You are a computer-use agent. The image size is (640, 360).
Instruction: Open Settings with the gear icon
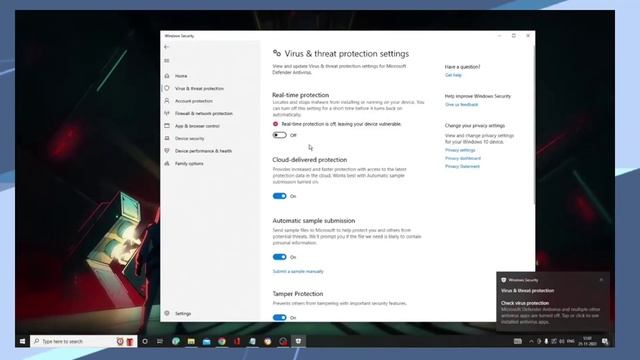[x=167, y=313]
